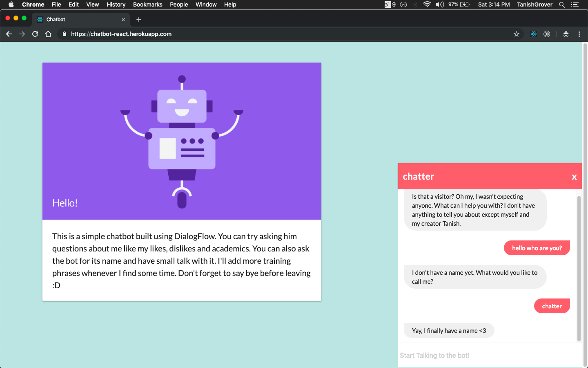The image size is (588, 368).
Task: Click 'Yay, I finally have a name <3' message
Action: click(449, 330)
